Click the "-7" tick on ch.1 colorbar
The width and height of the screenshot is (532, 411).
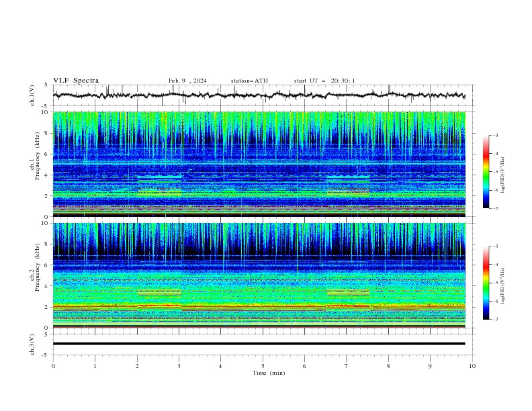click(496, 208)
